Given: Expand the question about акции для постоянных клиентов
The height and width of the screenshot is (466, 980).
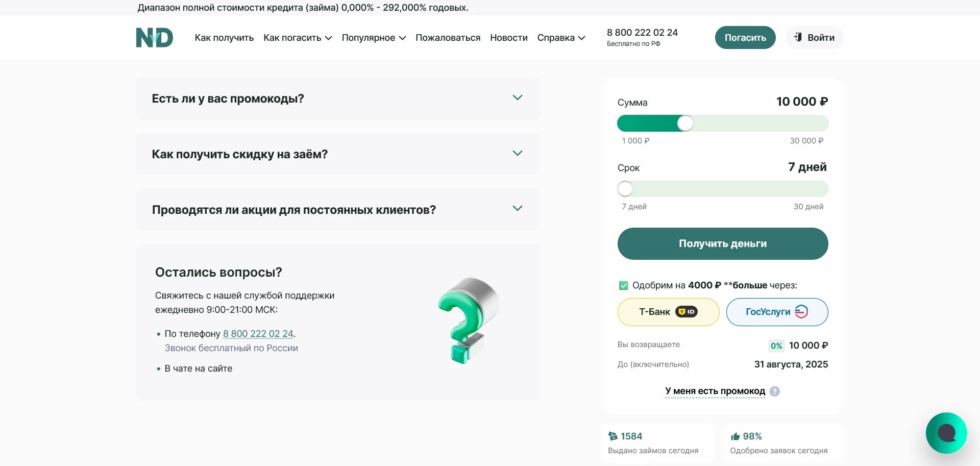Looking at the screenshot, I should click(517, 209).
